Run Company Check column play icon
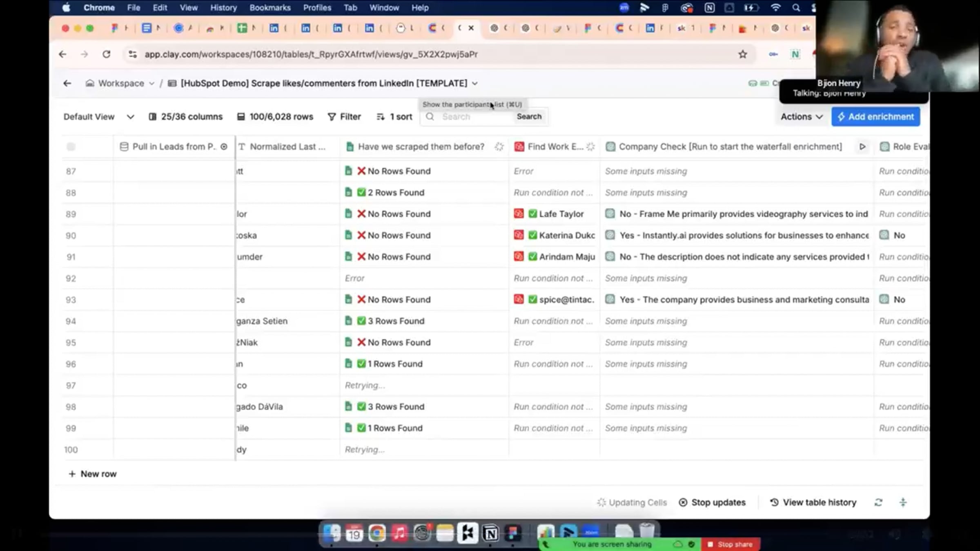Screen dimensions: 980x551 862,147
